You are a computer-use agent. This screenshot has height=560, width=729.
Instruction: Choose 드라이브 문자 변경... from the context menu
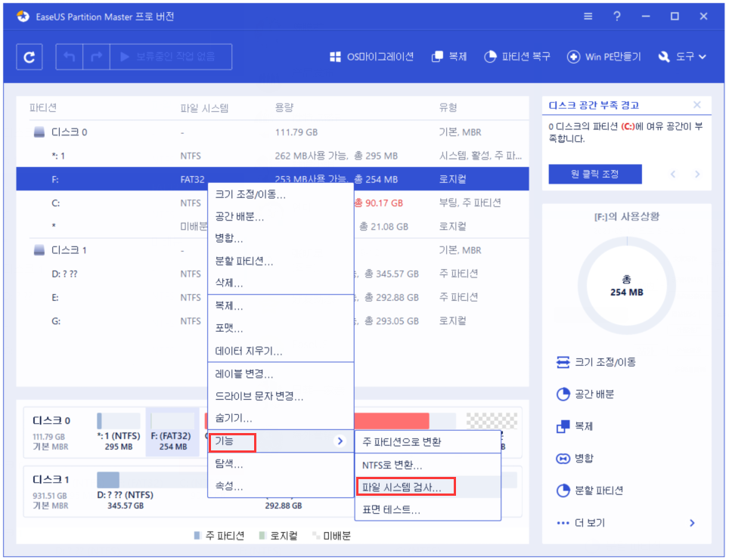pyautogui.click(x=281, y=396)
